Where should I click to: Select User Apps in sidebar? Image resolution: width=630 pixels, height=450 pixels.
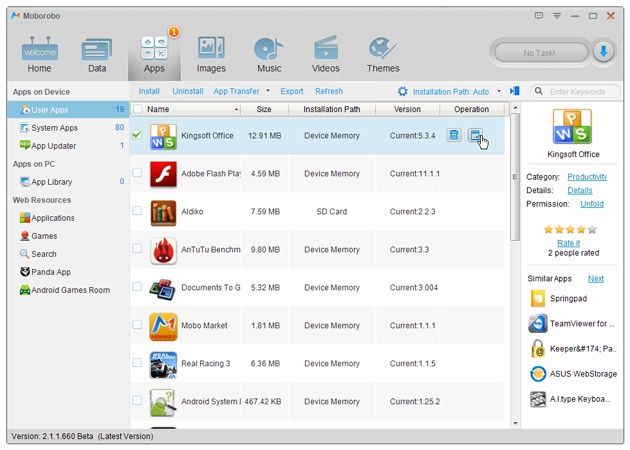pyautogui.click(x=68, y=109)
